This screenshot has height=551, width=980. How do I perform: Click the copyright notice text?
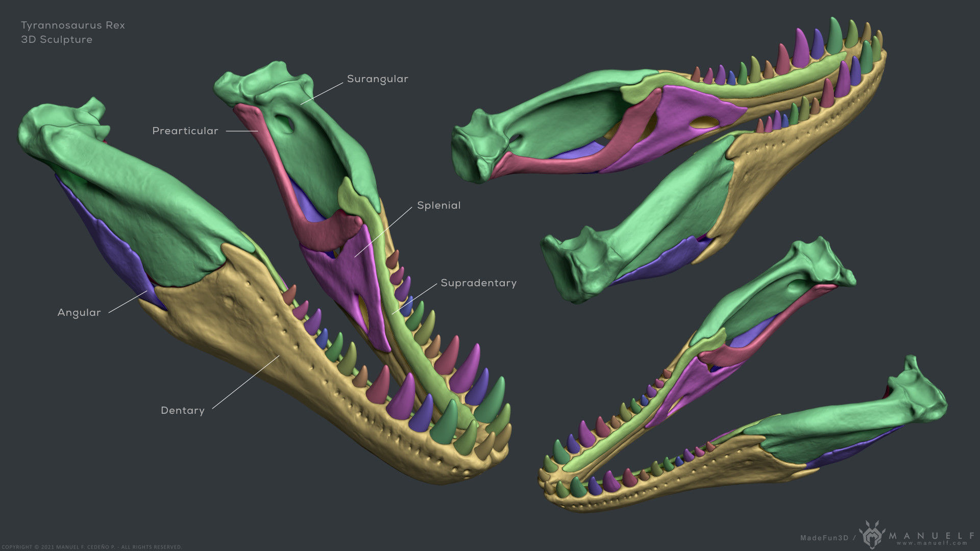point(91,547)
